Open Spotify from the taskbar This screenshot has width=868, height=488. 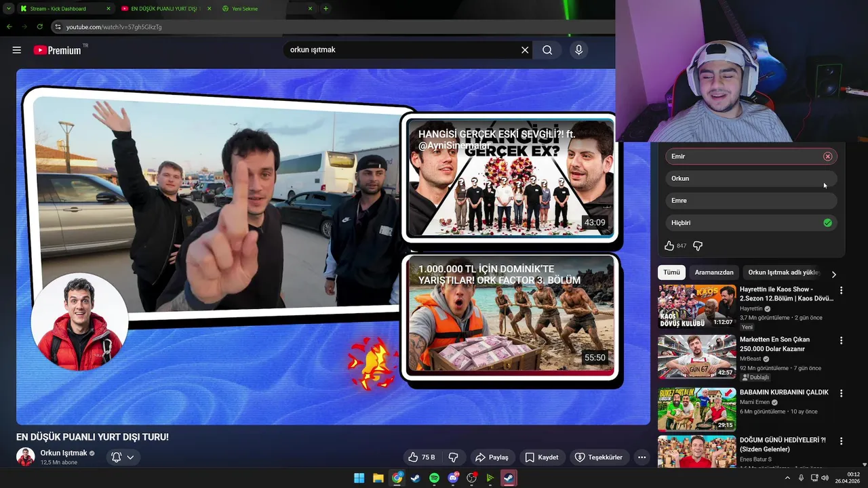point(434,478)
